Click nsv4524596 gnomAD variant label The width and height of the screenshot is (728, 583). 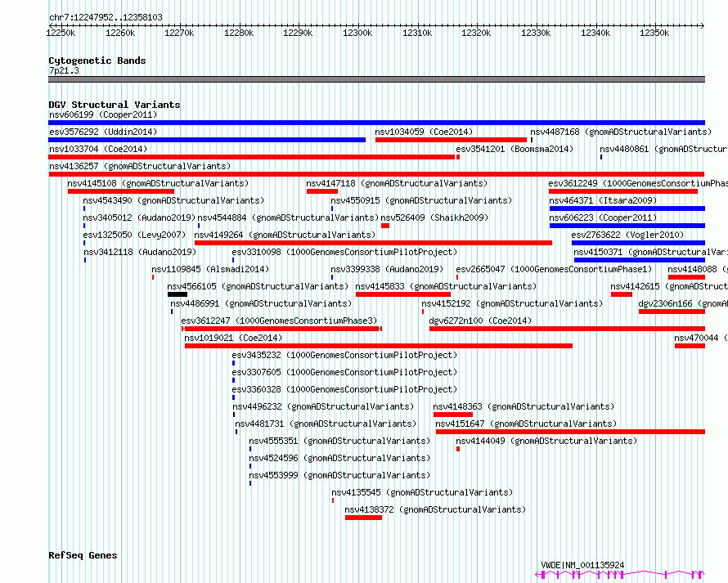339,458
